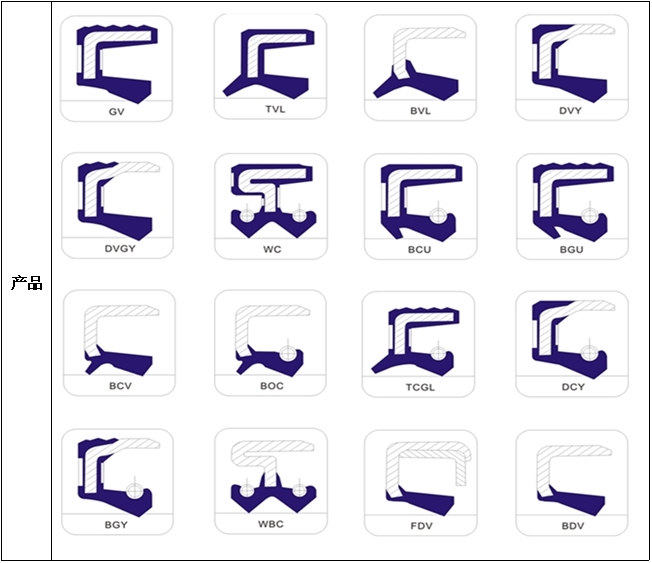Screen dimensions: 652x563
Task: Click the WBC caption text
Action: 271,524
